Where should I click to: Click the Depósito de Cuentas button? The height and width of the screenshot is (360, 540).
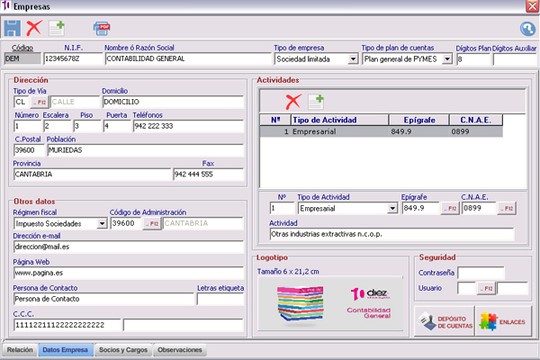(x=444, y=321)
